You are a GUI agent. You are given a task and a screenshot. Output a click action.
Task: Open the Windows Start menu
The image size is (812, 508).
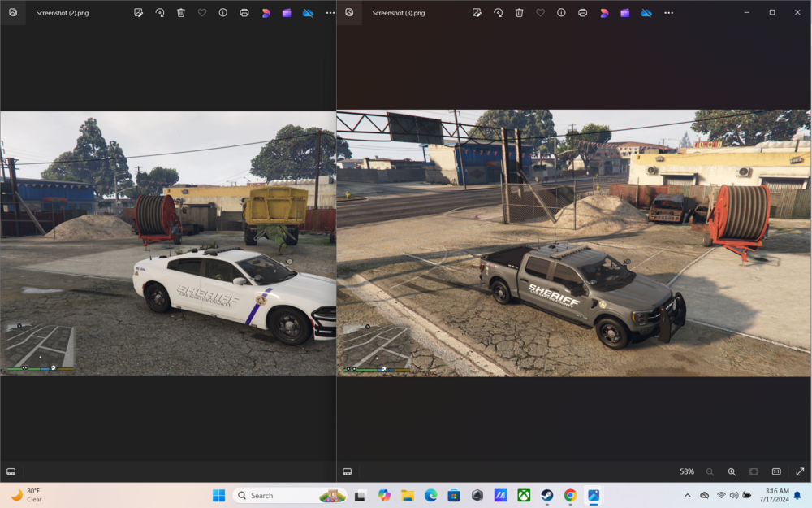coord(218,495)
